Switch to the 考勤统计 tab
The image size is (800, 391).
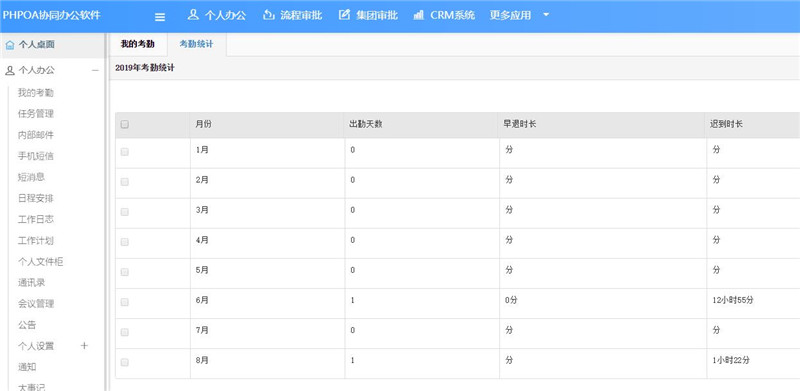click(x=196, y=44)
